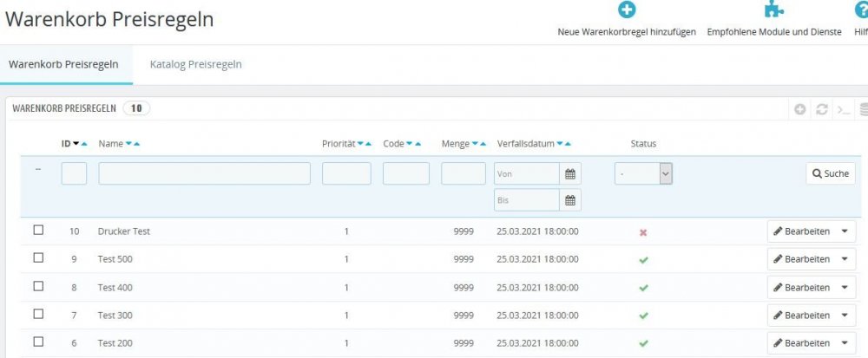Click the add-new plus icon in panel header
868x358 pixels.
coord(800,109)
